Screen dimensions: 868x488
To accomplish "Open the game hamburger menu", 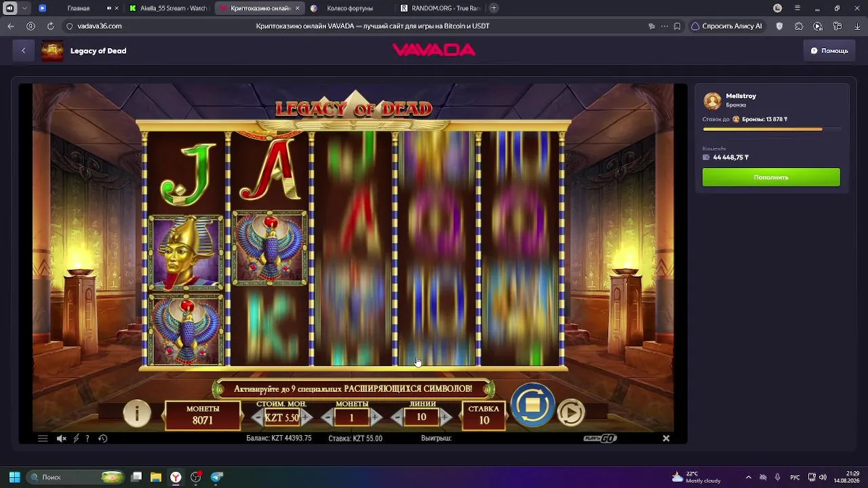I will click(43, 439).
